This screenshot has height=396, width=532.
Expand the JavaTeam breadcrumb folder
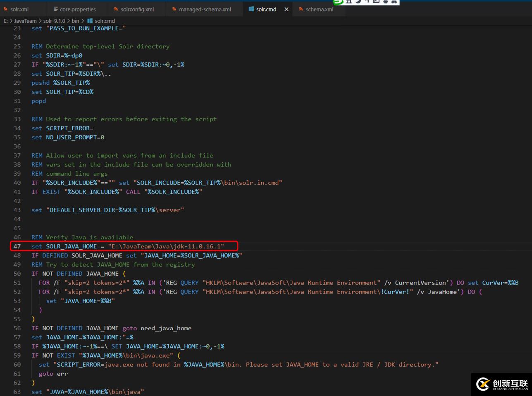(x=25, y=21)
